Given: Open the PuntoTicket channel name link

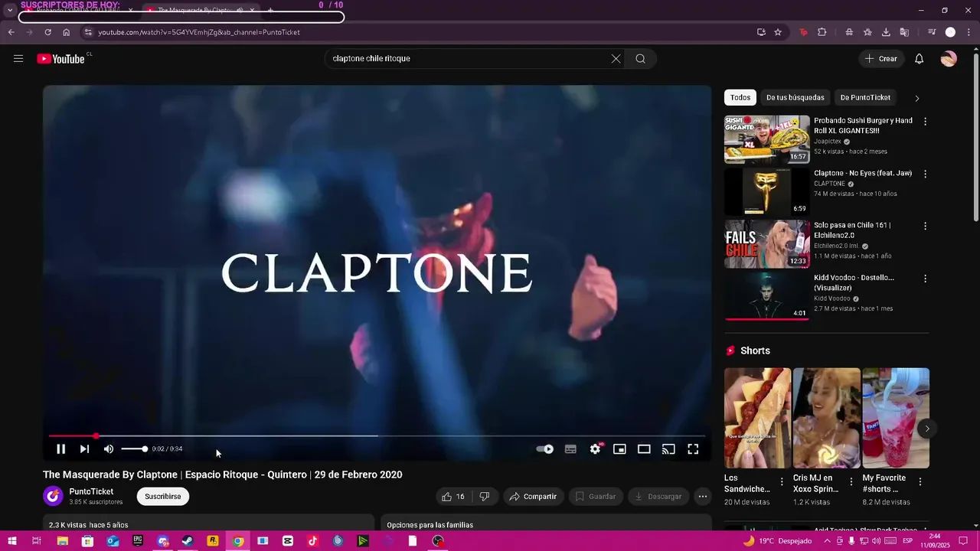Looking at the screenshot, I should point(91,492).
